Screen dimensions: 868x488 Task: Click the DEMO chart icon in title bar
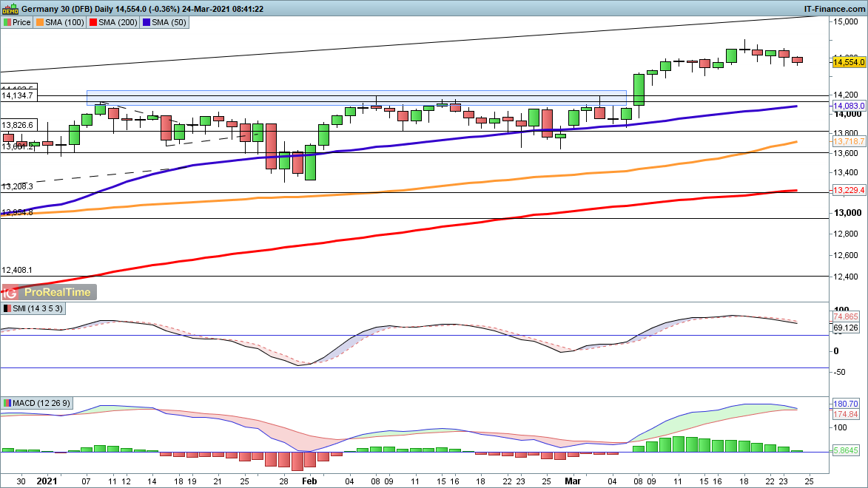[10, 9]
